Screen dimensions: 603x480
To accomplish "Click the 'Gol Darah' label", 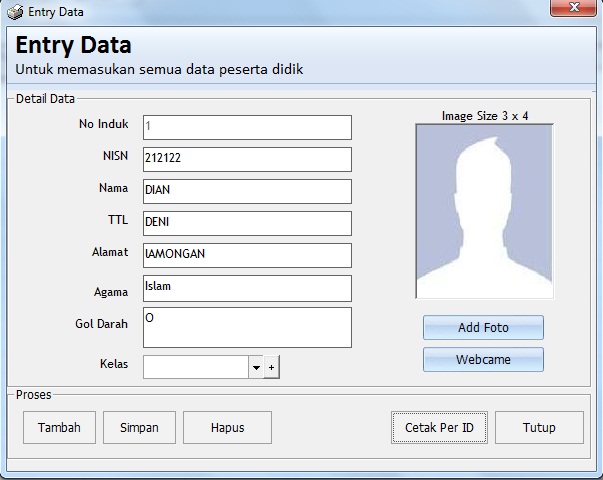I will (x=101, y=324).
